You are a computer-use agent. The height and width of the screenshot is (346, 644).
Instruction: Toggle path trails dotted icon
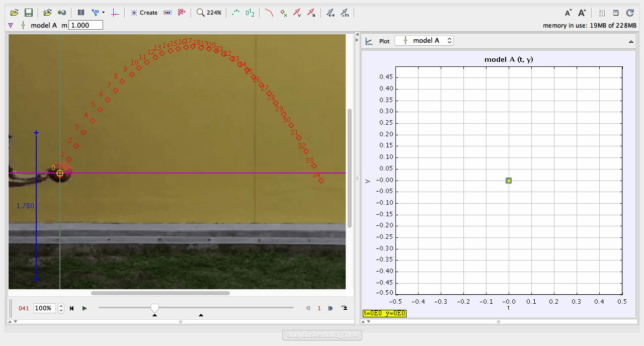(235, 13)
